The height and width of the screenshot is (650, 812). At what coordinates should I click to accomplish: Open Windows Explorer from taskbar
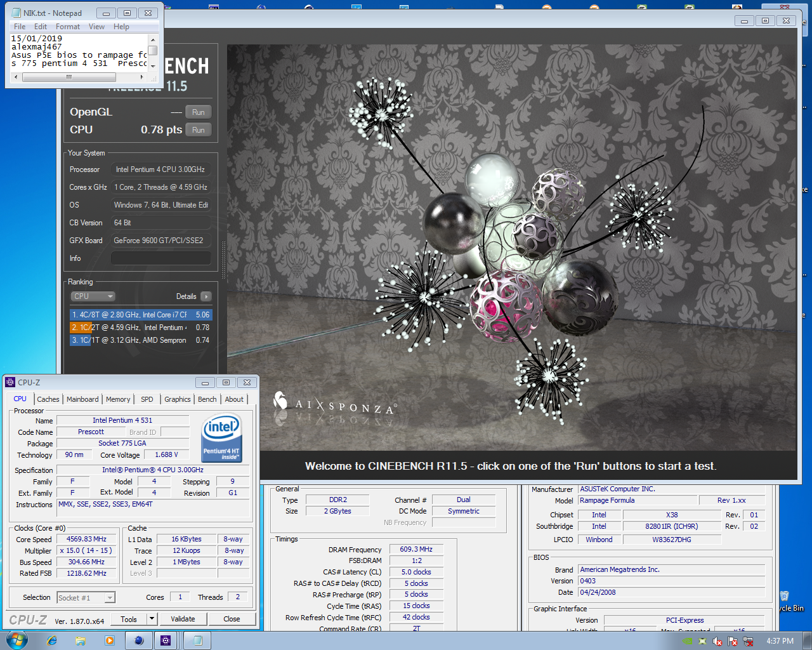(81, 641)
